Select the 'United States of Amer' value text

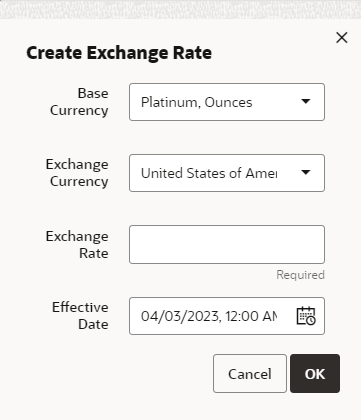coord(209,173)
